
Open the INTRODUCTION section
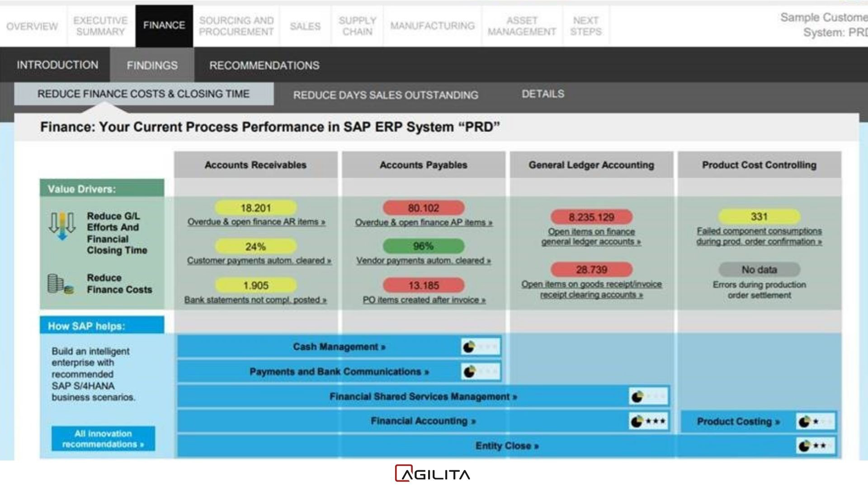[57, 65]
